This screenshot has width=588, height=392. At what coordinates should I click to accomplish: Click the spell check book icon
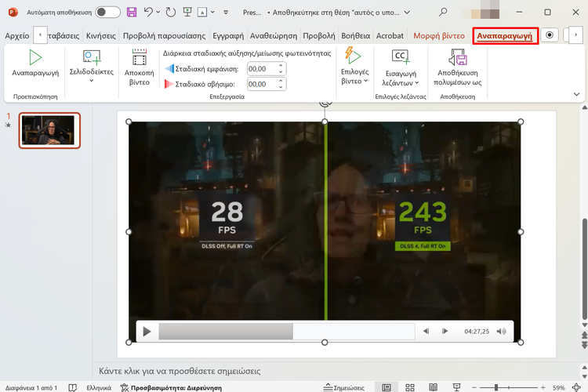pyautogui.click(x=73, y=387)
